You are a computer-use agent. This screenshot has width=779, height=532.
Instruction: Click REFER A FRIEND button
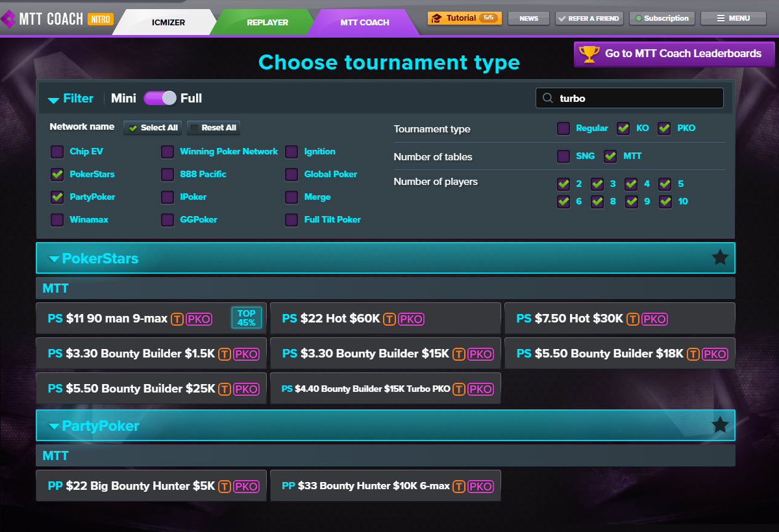(x=589, y=18)
